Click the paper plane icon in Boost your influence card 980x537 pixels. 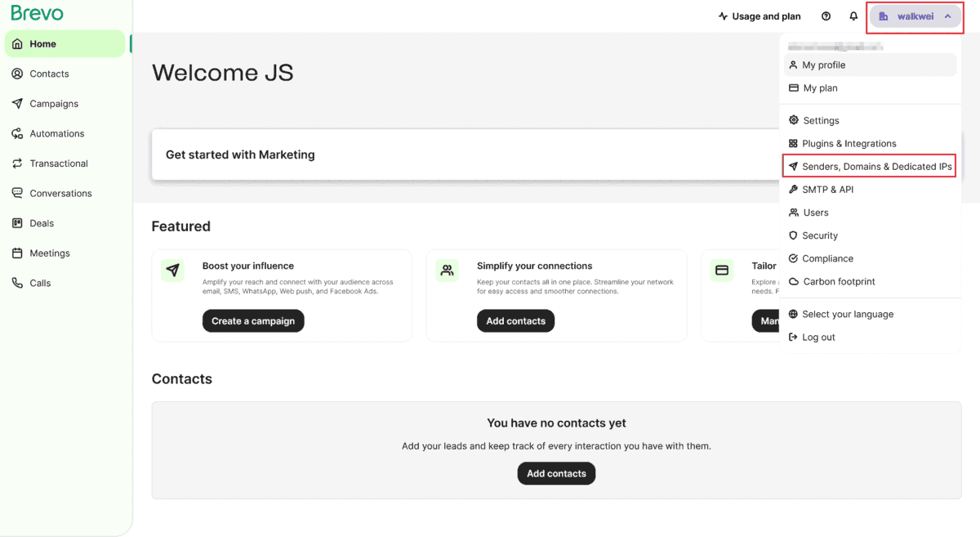click(x=172, y=271)
